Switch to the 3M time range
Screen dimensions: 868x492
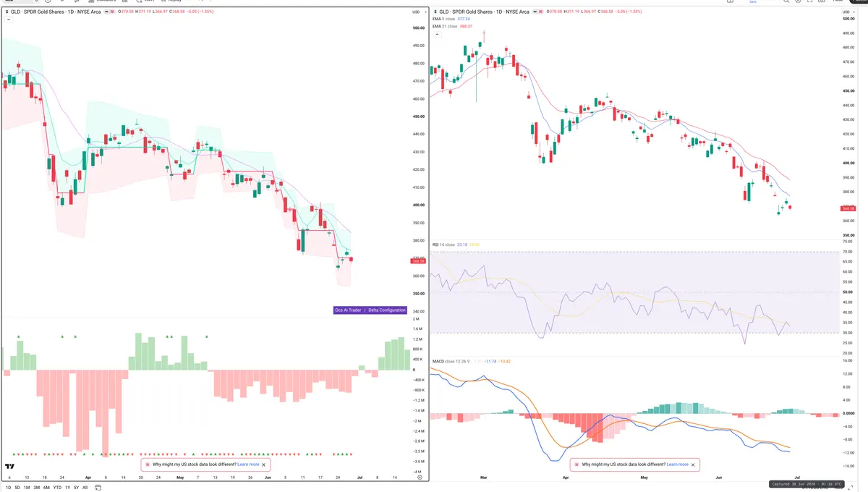point(37,488)
